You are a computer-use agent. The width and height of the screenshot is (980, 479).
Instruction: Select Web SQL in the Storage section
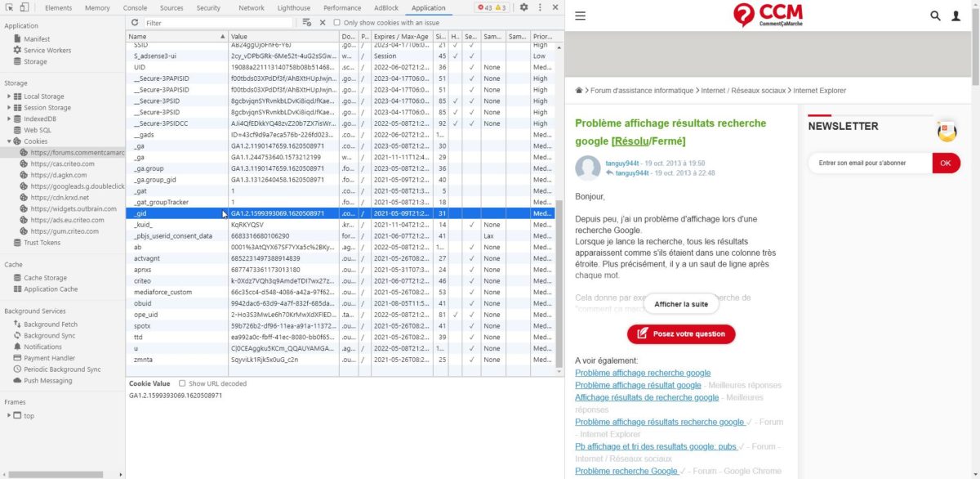tap(38, 130)
